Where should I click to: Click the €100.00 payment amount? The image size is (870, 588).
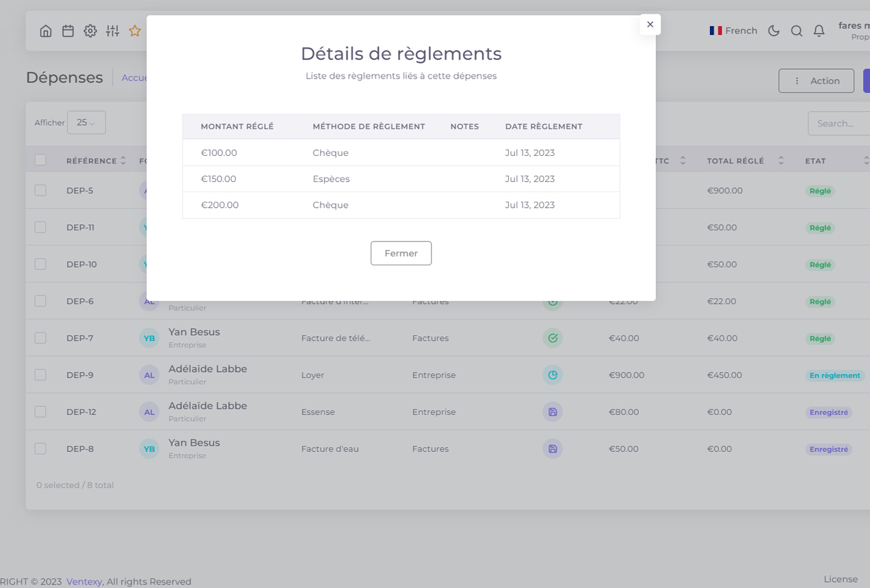point(219,152)
